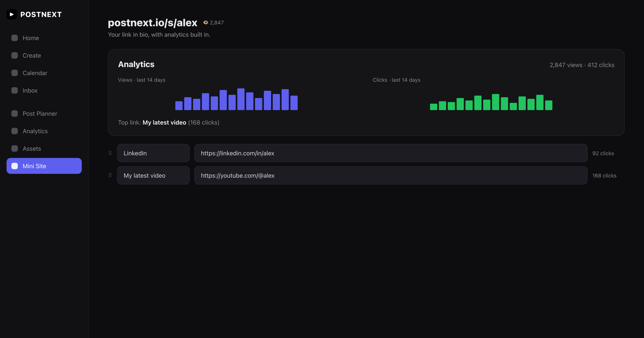
Task: Click the My latest video title field
Action: pos(153,175)
